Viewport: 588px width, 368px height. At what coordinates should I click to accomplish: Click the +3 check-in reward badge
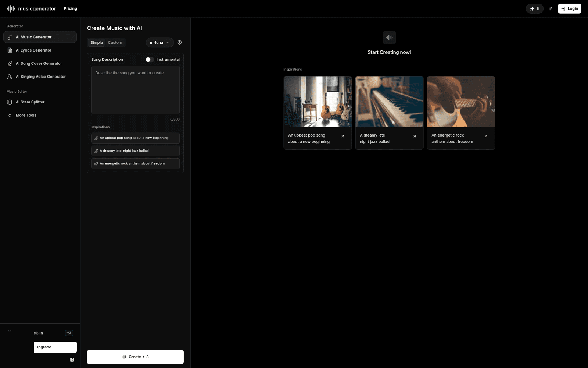[x=69, y=333]
